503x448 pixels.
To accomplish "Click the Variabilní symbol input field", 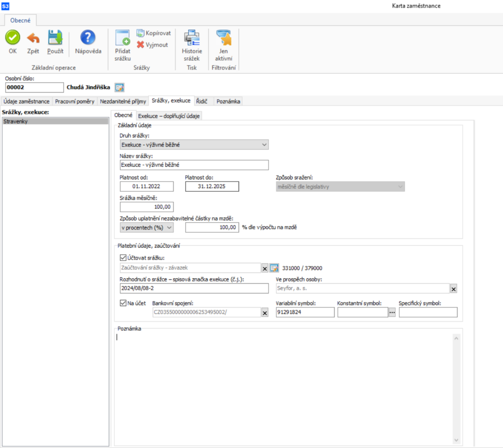I will click(x=305, y=313).
